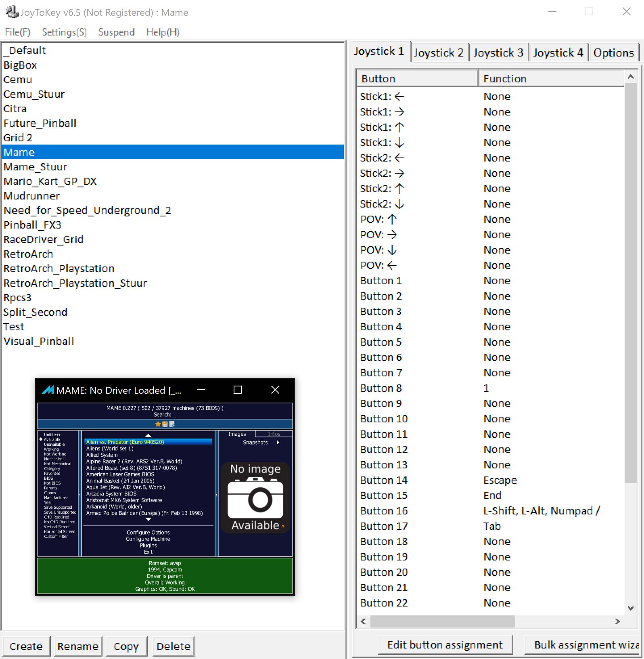
Task: Click the Delete profile button
Action: pos(174,646)
